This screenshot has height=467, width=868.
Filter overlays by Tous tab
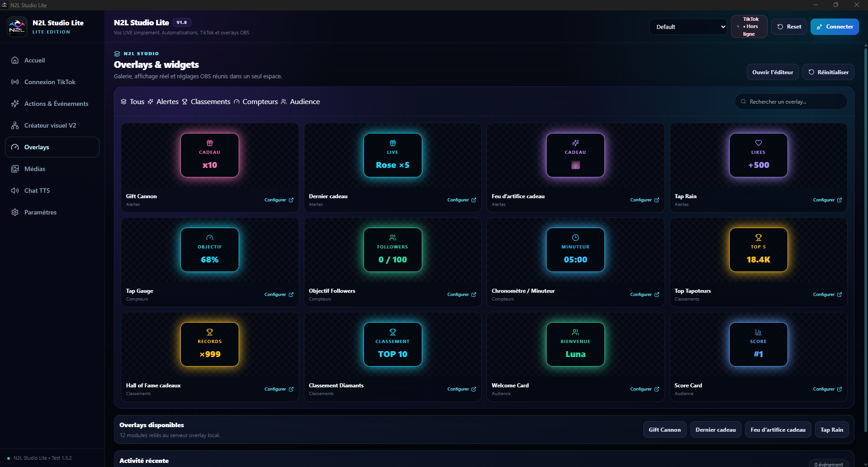point(132,102)
